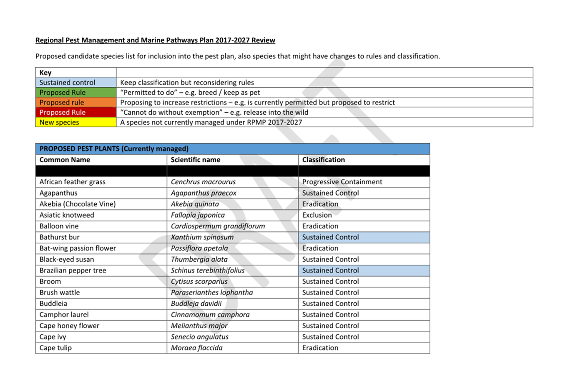
Task: Select 'Xanthium spinosum' cell
Action: 233,237
